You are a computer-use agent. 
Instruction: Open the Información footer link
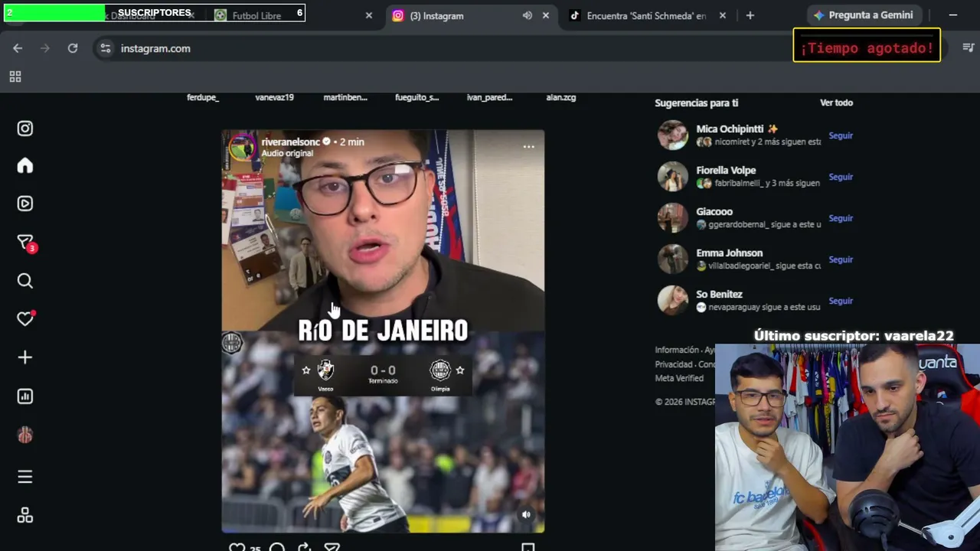(x=677, y=350)
